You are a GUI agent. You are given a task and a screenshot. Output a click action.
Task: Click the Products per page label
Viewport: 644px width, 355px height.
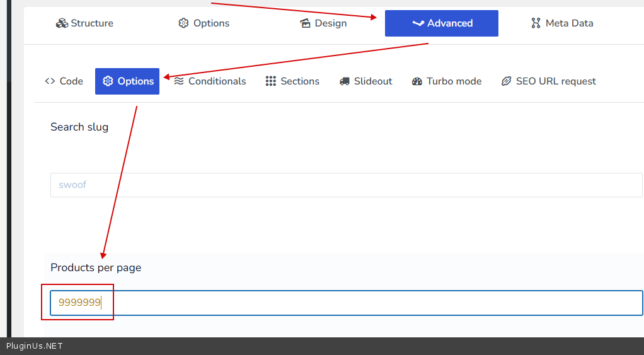pos(96,267)
